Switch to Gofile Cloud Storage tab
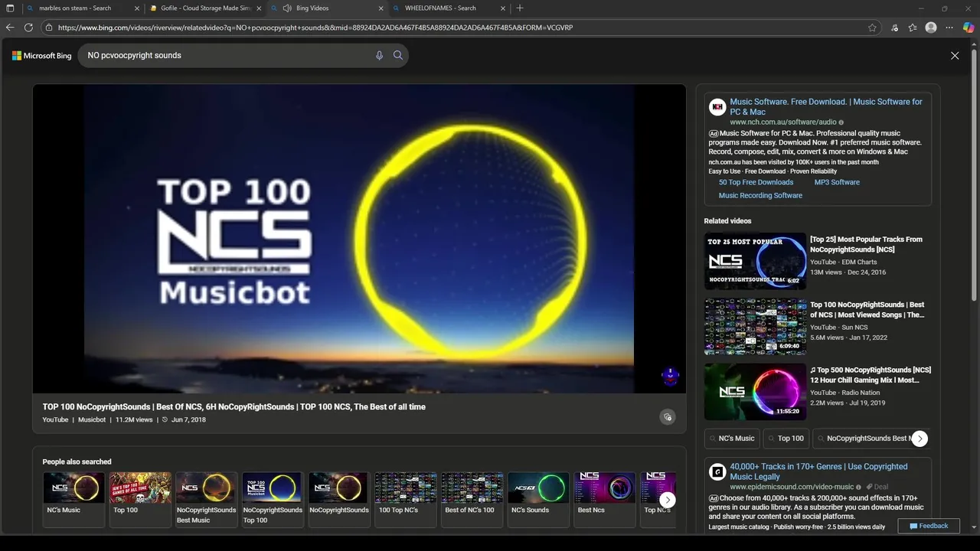Viewport: 980px width, 551px height. pos(207,8)
